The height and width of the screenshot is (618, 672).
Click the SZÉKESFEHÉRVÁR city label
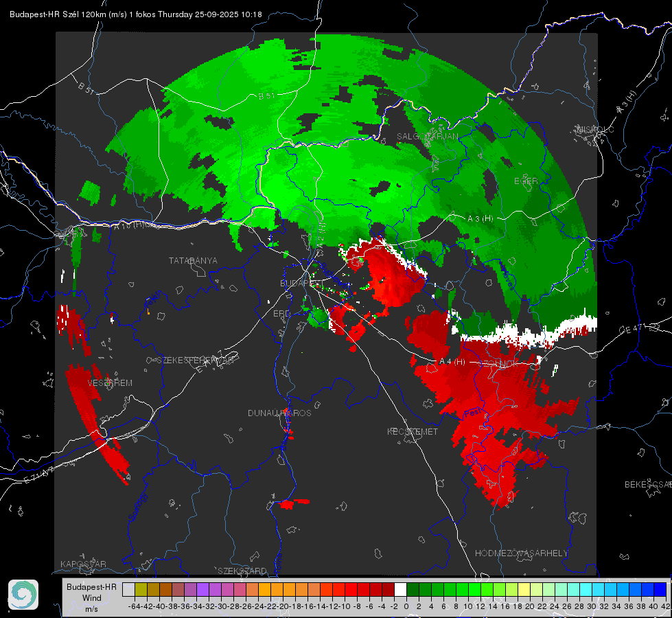coord(197,360)
